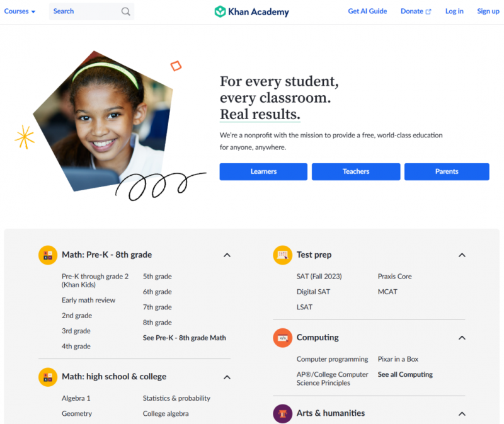Click inside the Search input field
The height and width of the screenshot is (424, 504).
(x=85, y=11)
